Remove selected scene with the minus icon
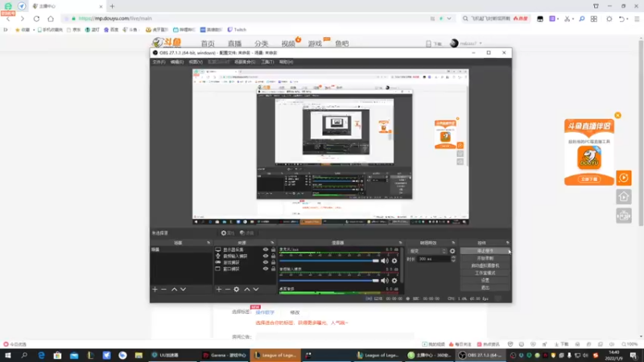The width and height of the screenshot is (644, 362). click(x=164, y=290)
